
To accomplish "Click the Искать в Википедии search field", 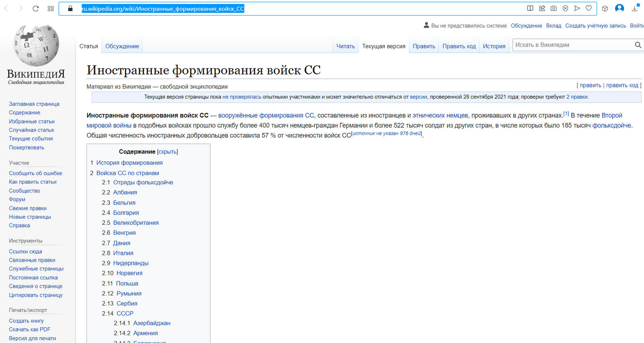I will click(572, 45).
